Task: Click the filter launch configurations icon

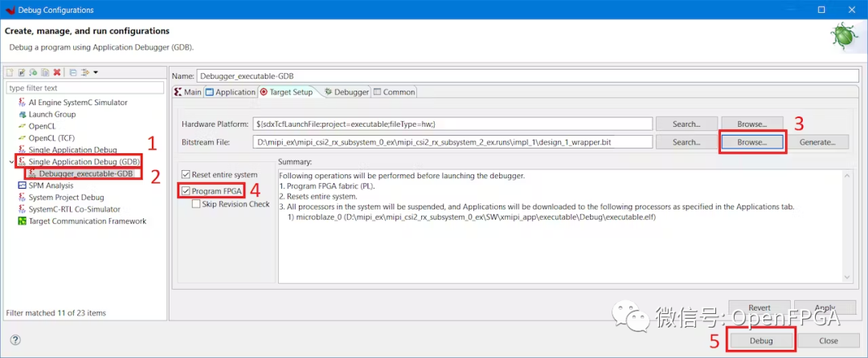Action: click(x=84, y=72)
